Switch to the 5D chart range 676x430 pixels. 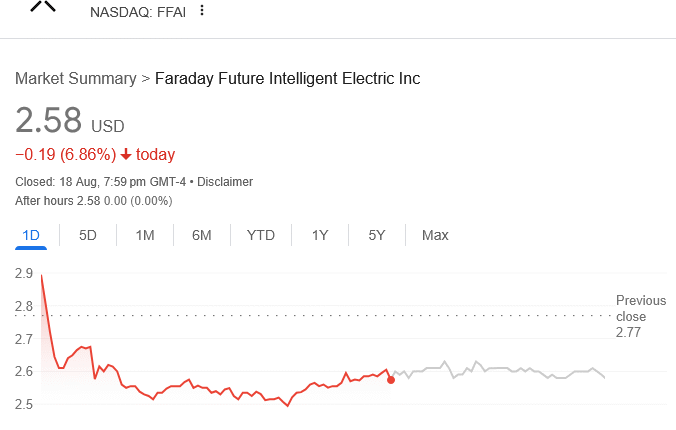[88, 236]
